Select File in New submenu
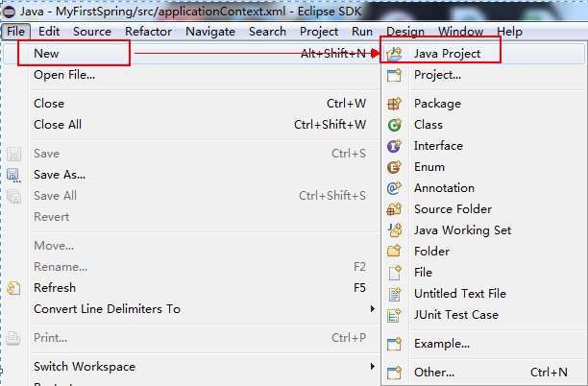 [x=483, y=273]
